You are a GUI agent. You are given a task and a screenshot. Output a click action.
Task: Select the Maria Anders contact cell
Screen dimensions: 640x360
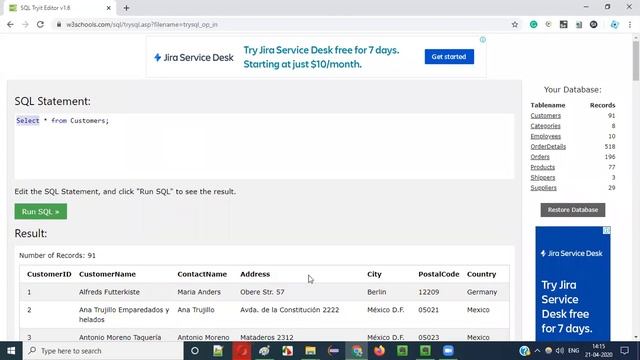pyautogui.click(x=199, y=292)
